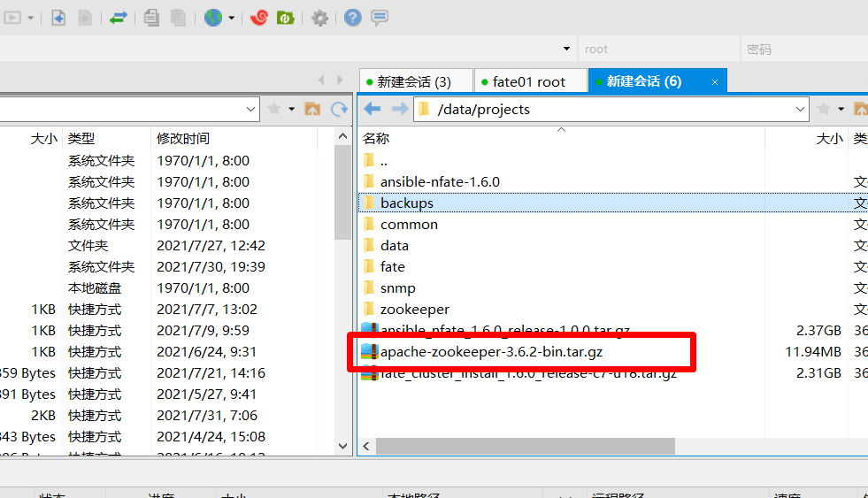Click the copy documents toolbar icon
Viewport: 868px width, 498px height.
(x=151, y=18)
